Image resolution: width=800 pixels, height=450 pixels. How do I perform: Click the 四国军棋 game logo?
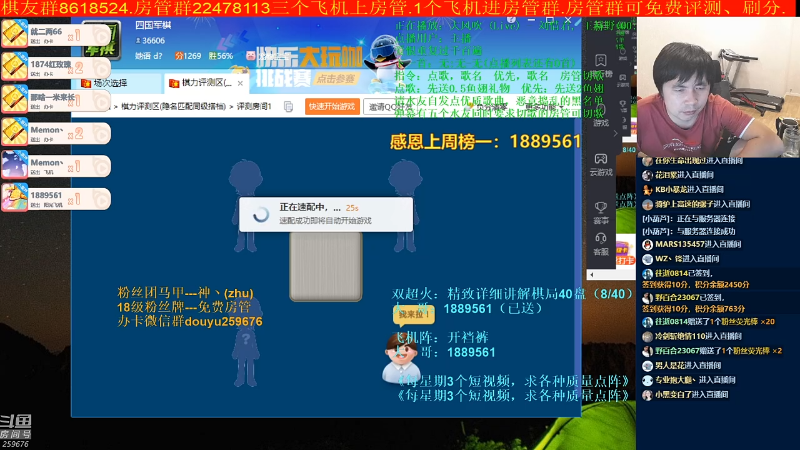[x=102, y=39]
